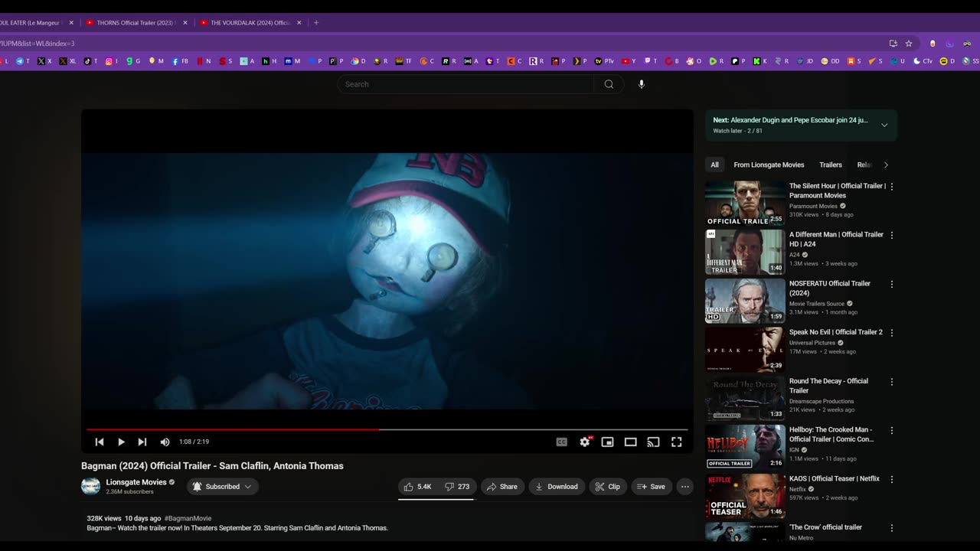Viewport: 980px width, 551px height.
Task: Open A Different Man trailer title
Action: pyautogui.click(x=836, y=240)
